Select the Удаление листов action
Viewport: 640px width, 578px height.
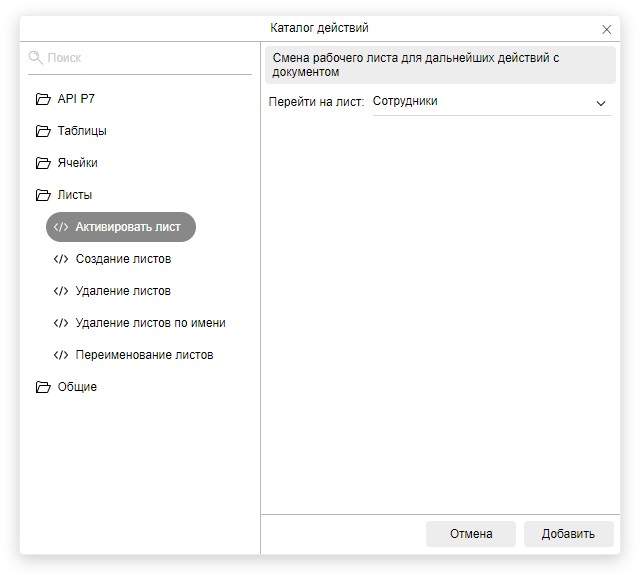click(123, 291)
